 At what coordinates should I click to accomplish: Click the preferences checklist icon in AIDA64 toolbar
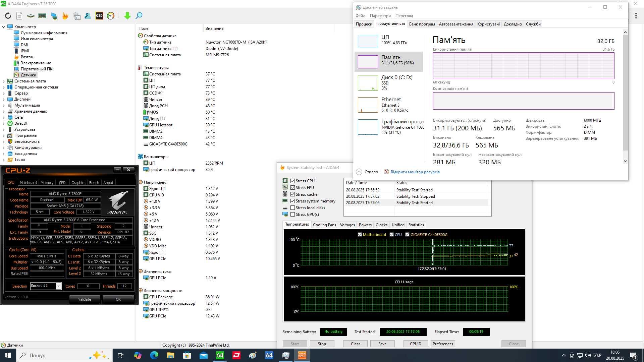point(77,15)
